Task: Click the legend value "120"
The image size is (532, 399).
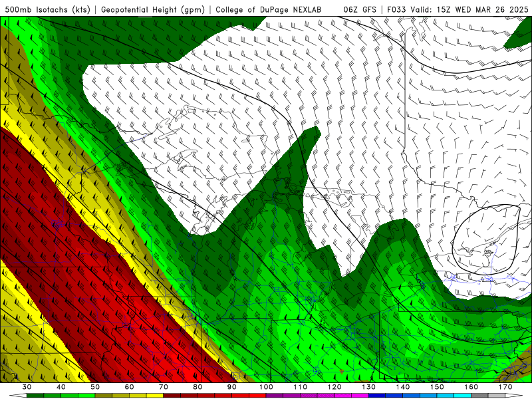Action: pyautogui.click(x=334, y=387)
